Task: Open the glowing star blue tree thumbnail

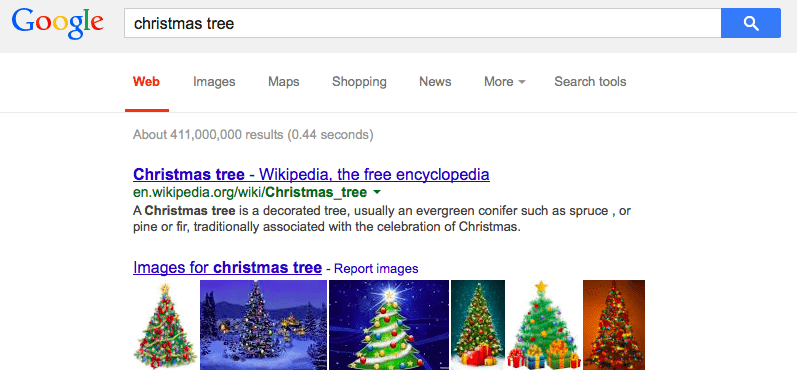Action: pyautogui.click(x=389, y=325)
